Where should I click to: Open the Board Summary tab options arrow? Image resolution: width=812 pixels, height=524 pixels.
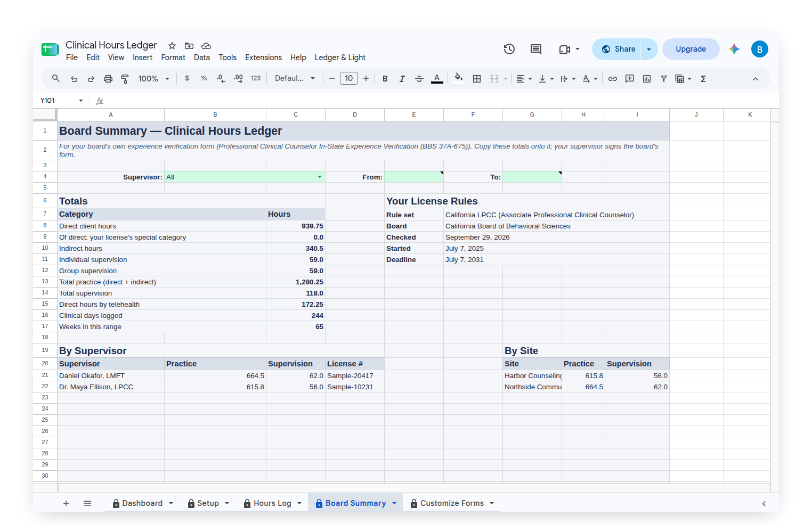394,503
